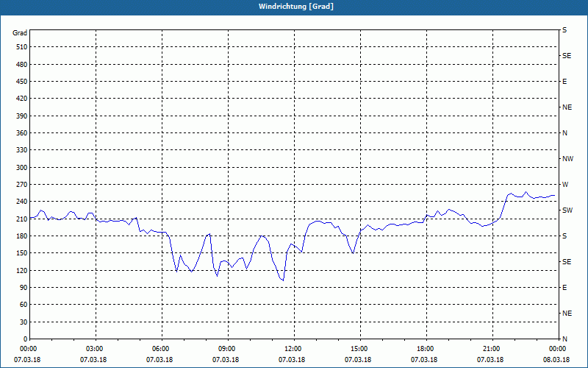Click the 0 degree axis label
The width and height of the screenshot is (588, 368).
(26, 339)
